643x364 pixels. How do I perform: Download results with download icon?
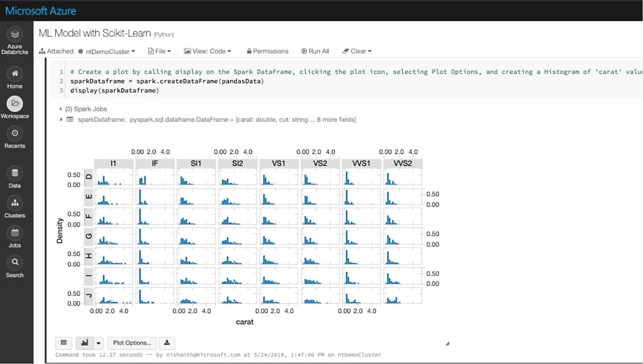point(167,343)
